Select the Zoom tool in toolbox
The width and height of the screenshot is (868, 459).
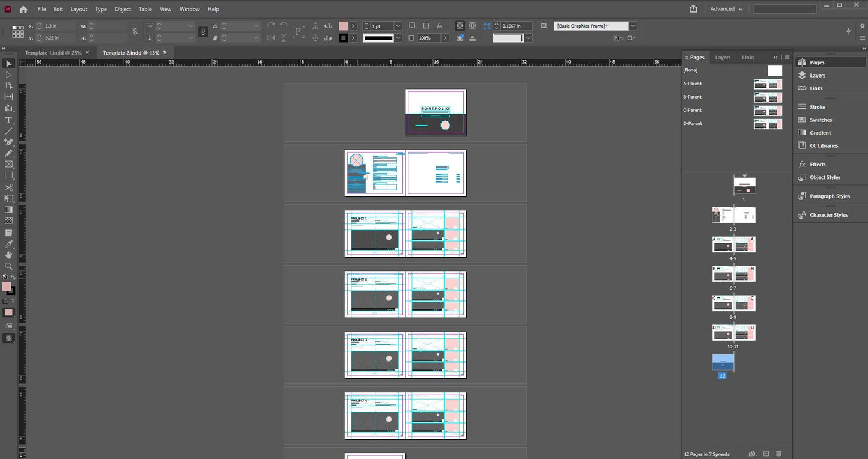point(9,266)
